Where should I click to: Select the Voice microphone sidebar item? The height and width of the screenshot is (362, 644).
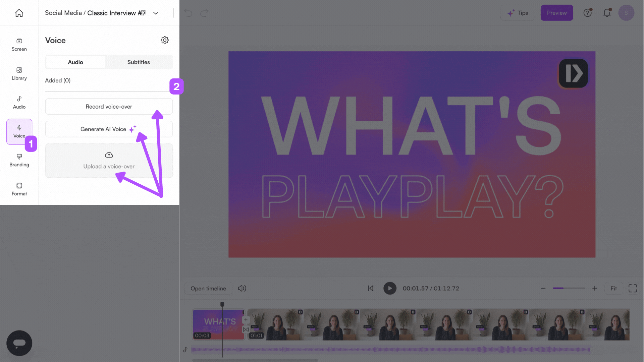coord(19,132)
